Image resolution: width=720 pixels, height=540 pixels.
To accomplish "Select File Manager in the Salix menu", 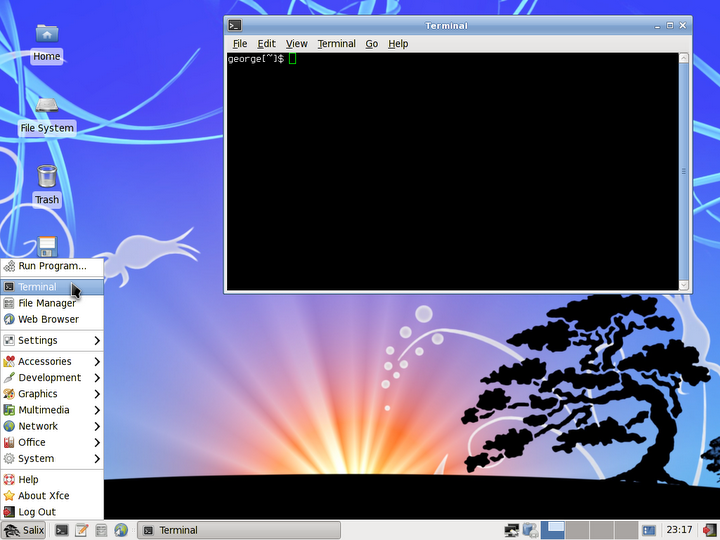I will [x=52, y=303].
